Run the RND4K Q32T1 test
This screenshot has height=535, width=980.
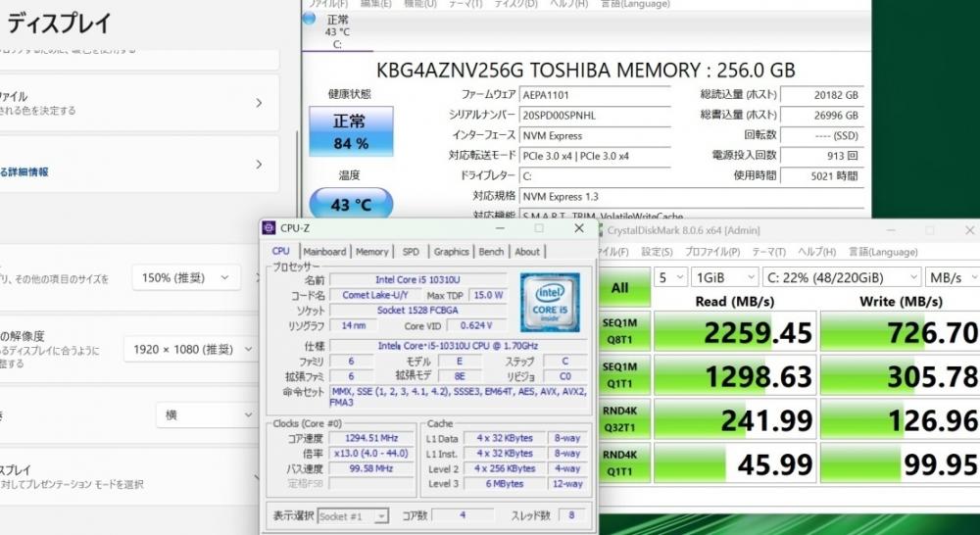pyautogui.click(x=619, y=419)
